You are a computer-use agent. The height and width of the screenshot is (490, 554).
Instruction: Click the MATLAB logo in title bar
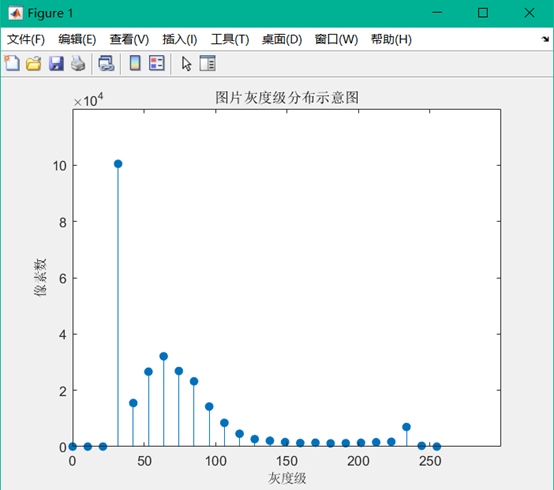(16, 13)
